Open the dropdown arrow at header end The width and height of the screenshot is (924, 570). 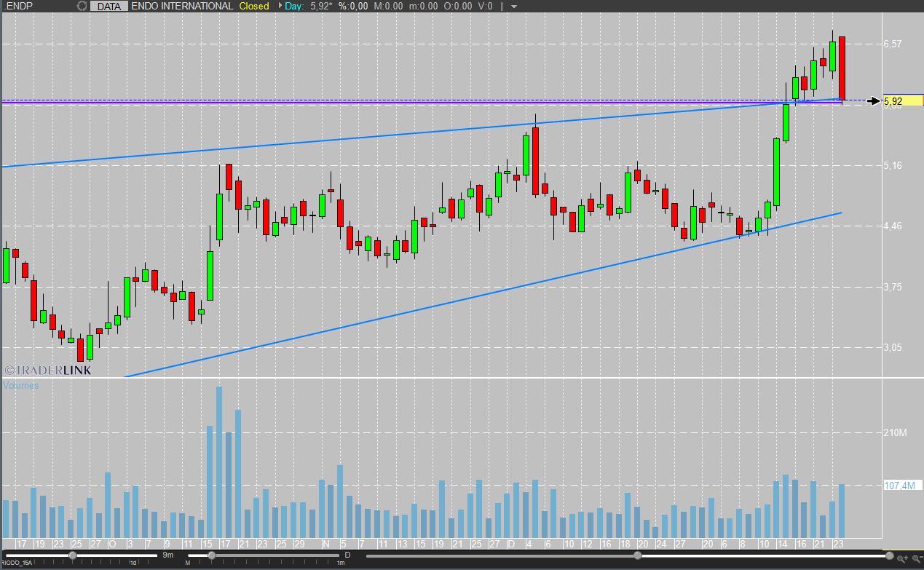point(514,6)
